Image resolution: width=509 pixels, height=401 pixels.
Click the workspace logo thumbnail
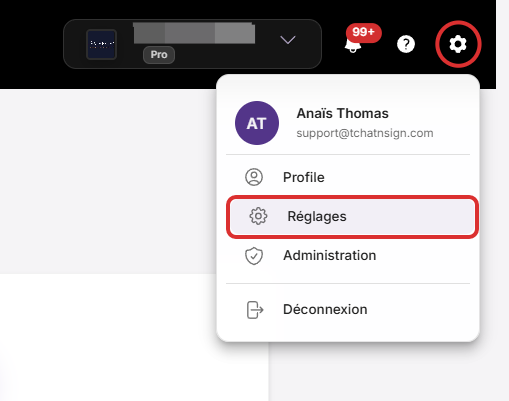point(101,44)
